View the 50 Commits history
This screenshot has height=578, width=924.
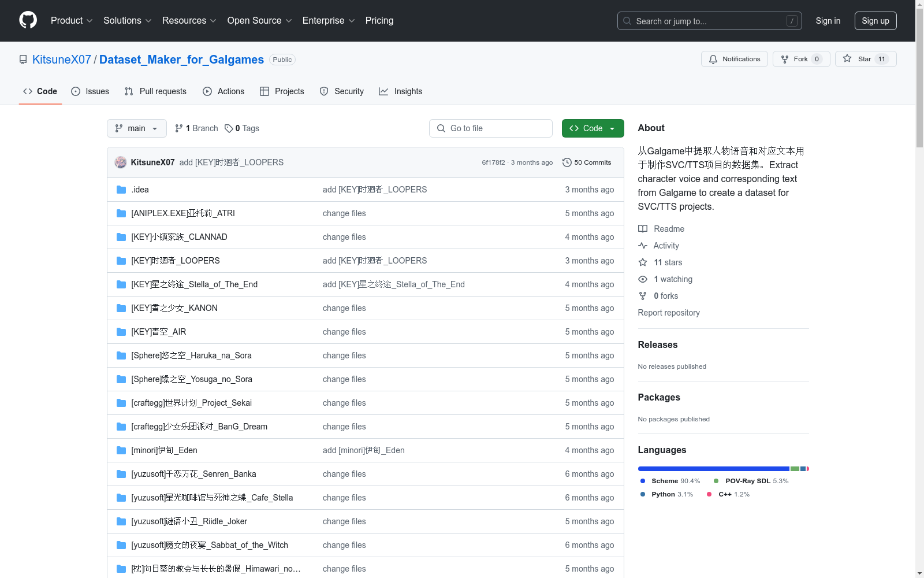pos(587,162)
